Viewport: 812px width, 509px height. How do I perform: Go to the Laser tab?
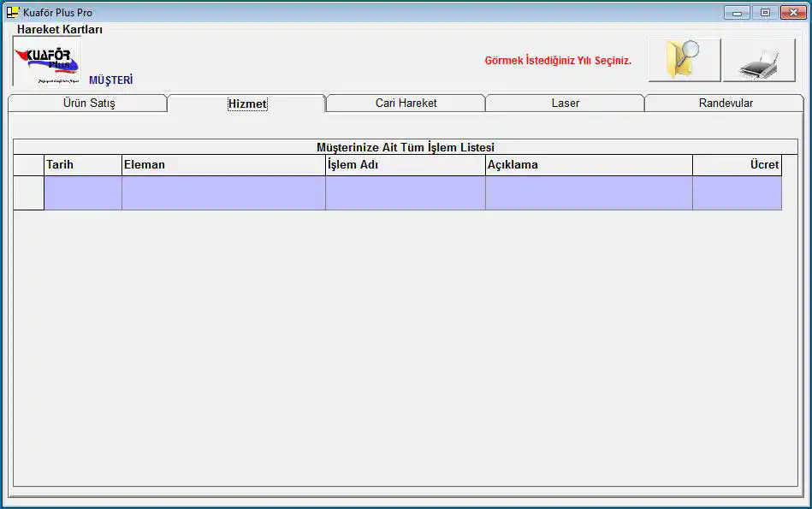pos(565,104)
